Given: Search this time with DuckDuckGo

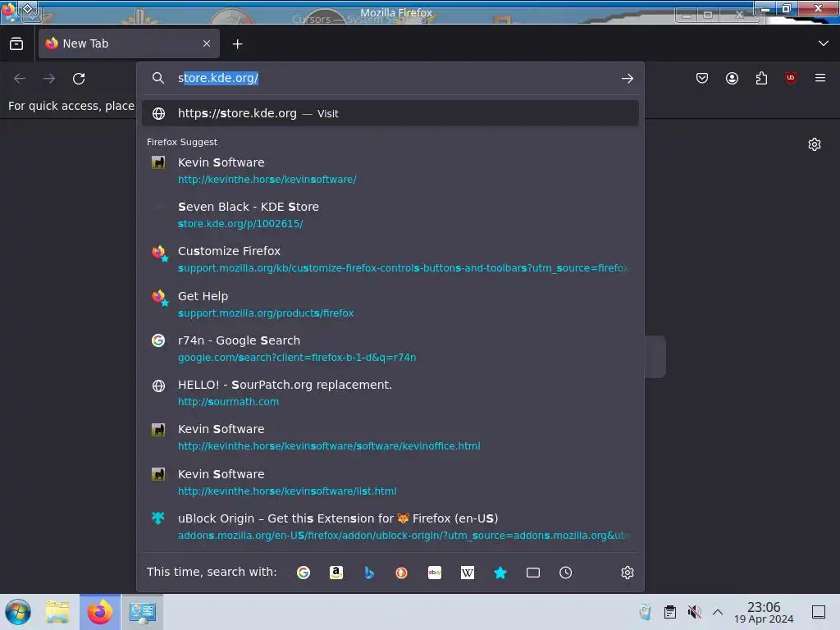Looking at the screenshot, I should (x=401, y=573).
